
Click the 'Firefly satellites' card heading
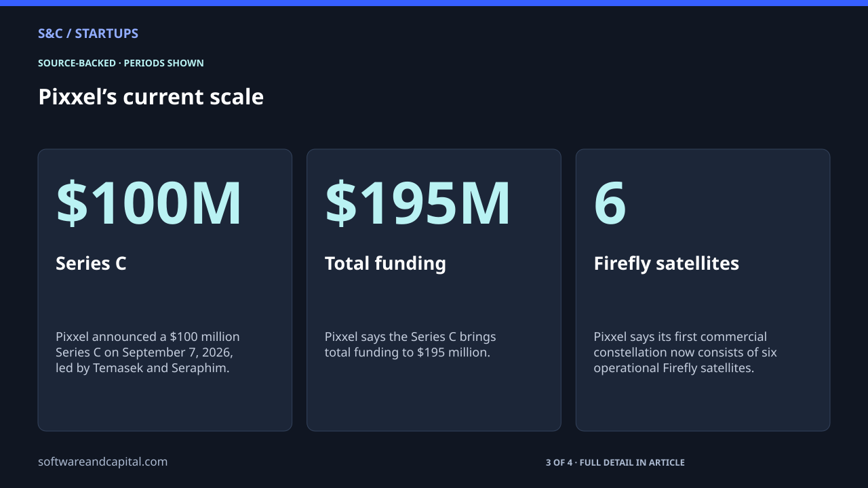[x=666, y=263]
